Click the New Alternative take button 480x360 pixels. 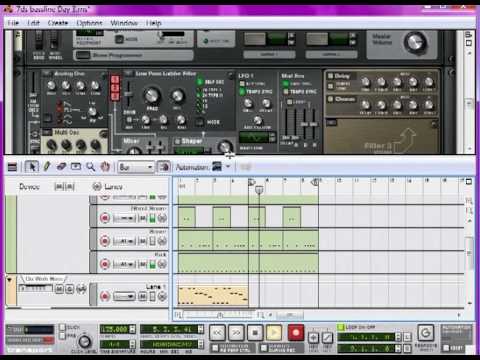[327, 338]
